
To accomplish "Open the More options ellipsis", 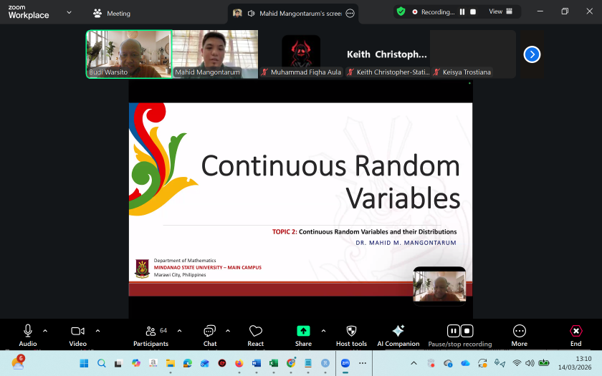I will 519,335.
